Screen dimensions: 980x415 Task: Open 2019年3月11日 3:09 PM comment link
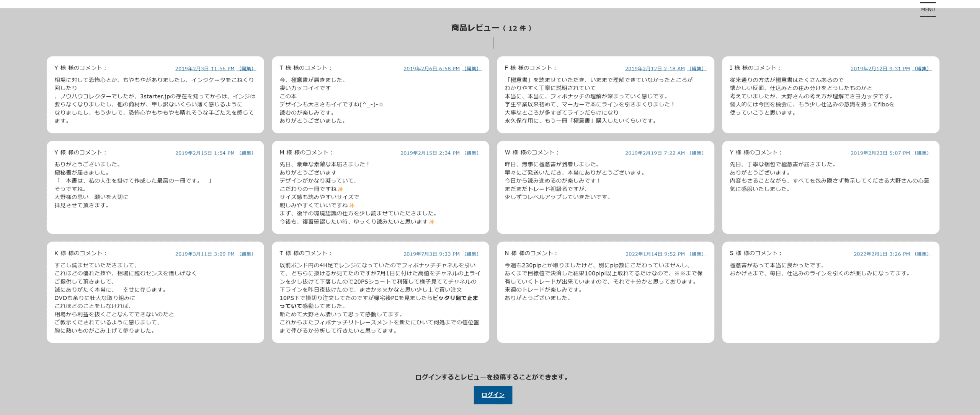(205, 254)
